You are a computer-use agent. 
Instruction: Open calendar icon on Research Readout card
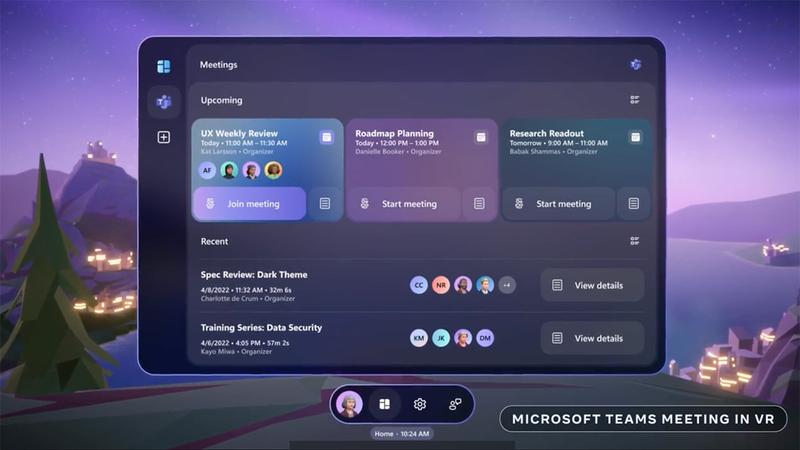635,137
